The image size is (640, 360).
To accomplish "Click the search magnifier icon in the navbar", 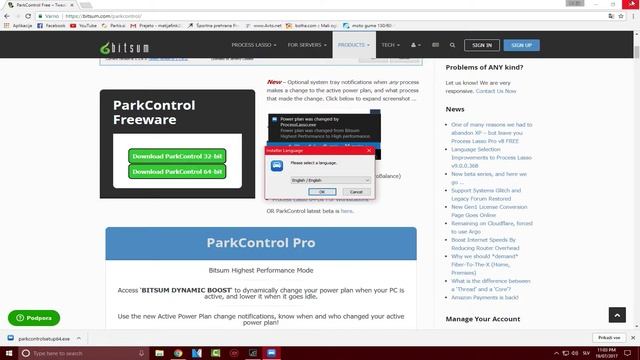I will click(452, 45).
